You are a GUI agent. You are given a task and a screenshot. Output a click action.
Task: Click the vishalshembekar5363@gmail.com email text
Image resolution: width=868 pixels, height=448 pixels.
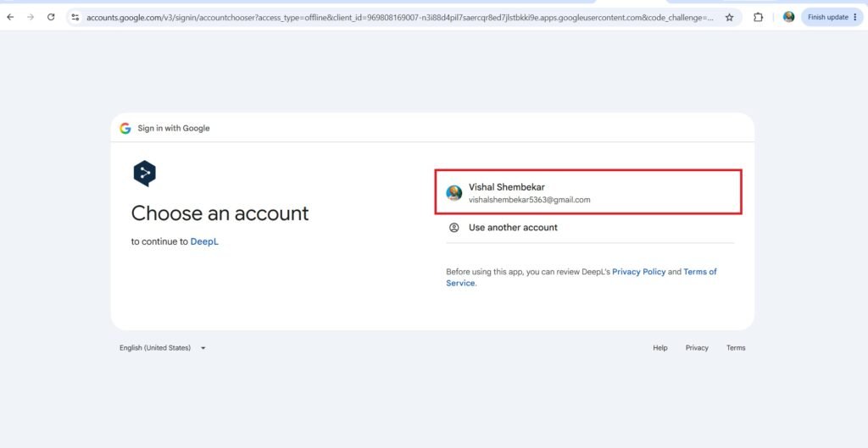[x=529, y=200]
